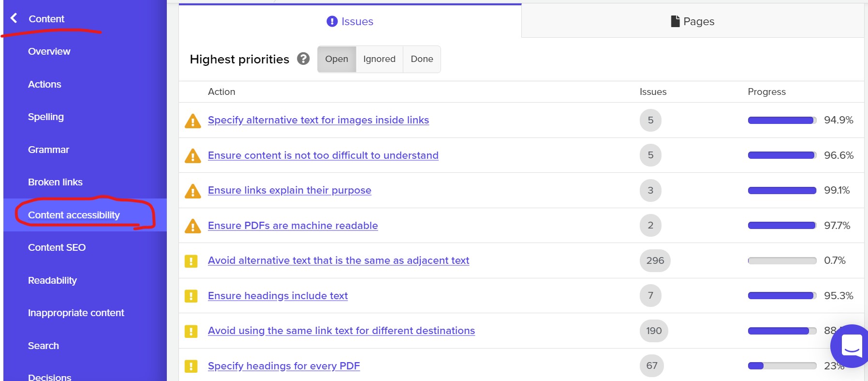
Task: Click the yellow alert icon beside Avoid alternative text
Action: 191,261
